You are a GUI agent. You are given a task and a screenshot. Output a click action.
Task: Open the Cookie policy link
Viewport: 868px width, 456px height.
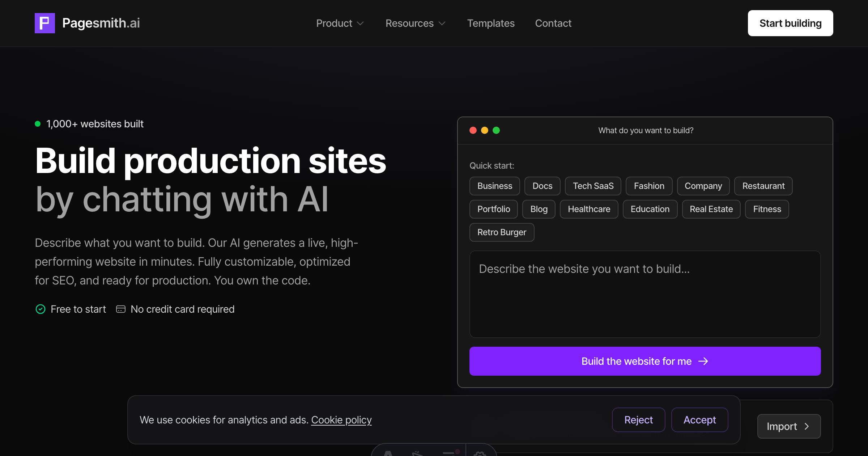[x=341, y=420]
